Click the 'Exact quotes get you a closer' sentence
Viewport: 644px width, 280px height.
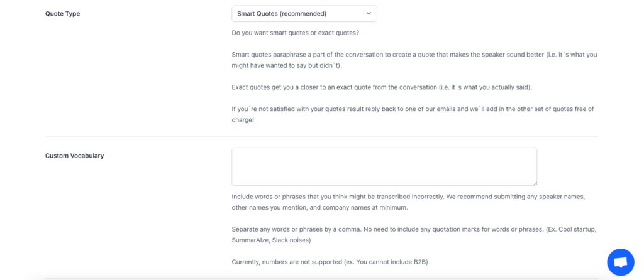(382, 87)
